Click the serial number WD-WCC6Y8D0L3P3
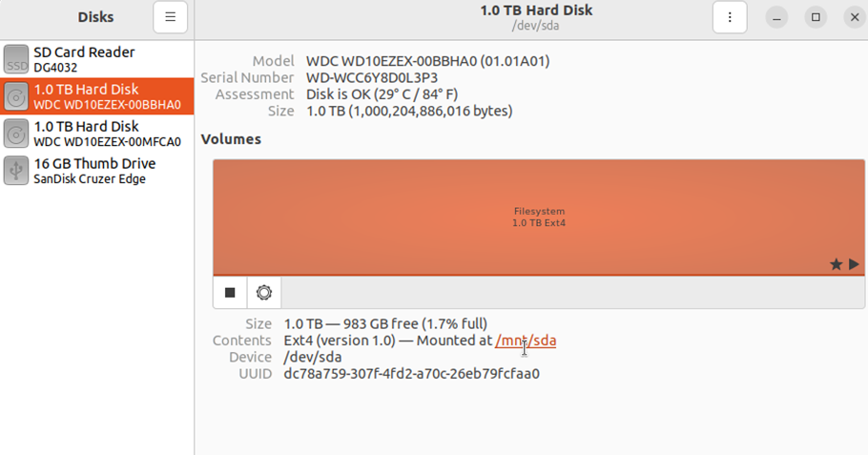 pos(372,77)
